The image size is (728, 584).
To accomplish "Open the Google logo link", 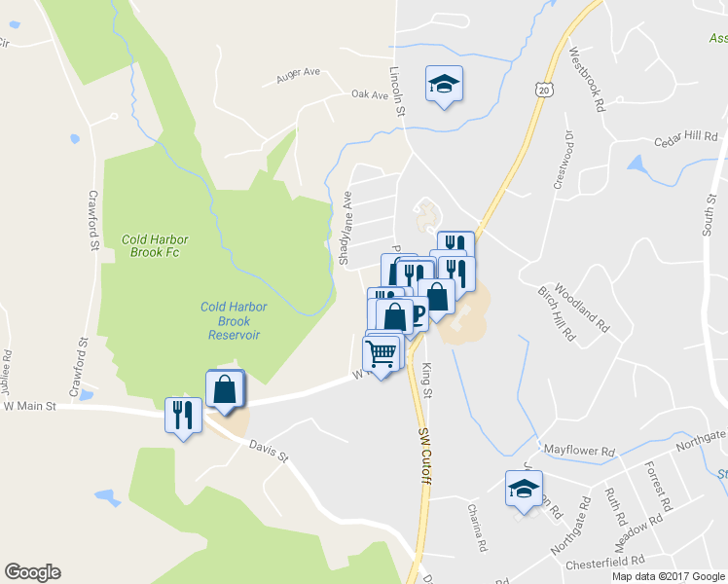I will click(x=32, y=572).
